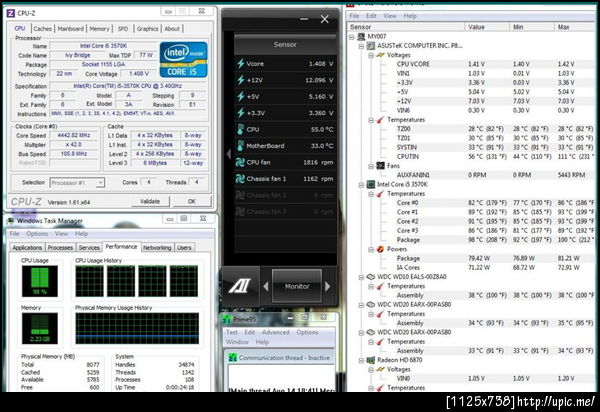Select the CPU VCORE row
The height and width of the screenshot is (412, 600).
click(x=471, y=64)
